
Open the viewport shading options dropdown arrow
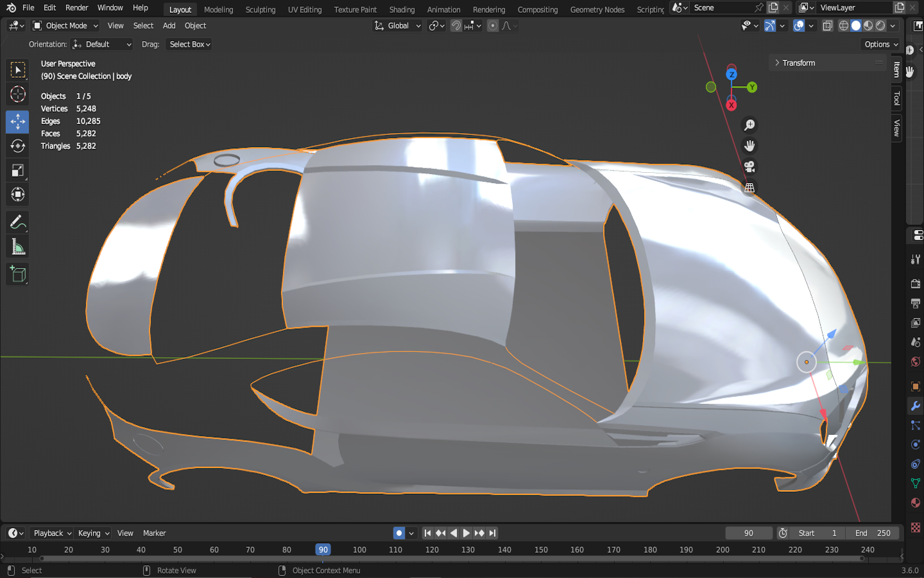point(893,26)
